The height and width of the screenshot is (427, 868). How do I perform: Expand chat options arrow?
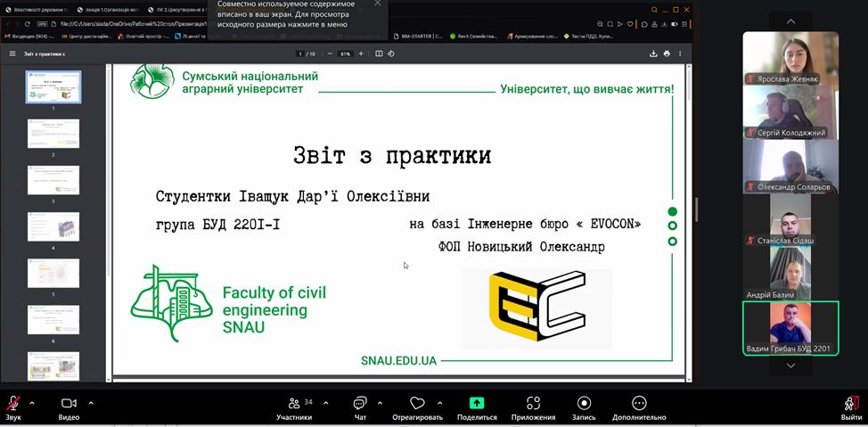pos(380,403)
